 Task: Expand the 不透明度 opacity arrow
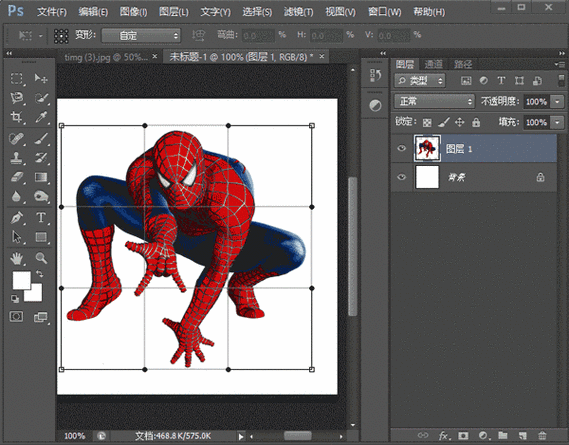pyautogui.click(x=557, y=102)
